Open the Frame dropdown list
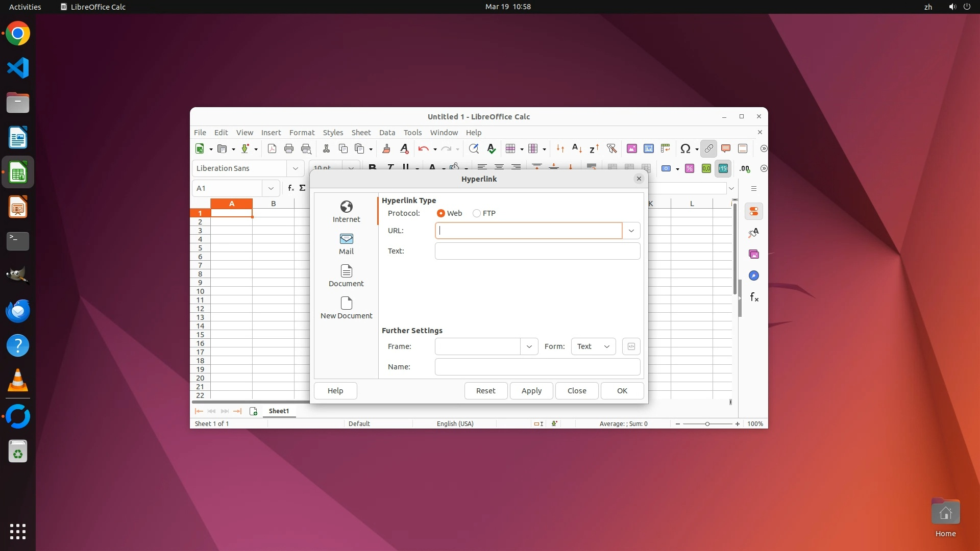This screenshot has width=980, height=551. (529, 346)
